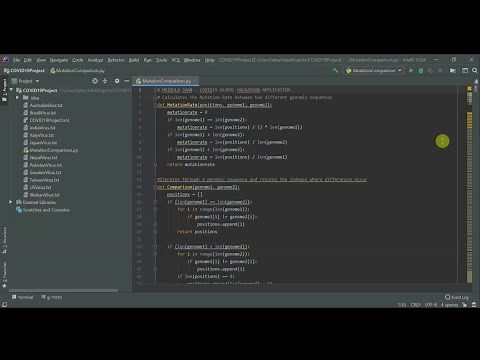Screen dimensions: 480x360
Task: Open the Build menu
Action: pyautogui.click(x=134, y=60)
